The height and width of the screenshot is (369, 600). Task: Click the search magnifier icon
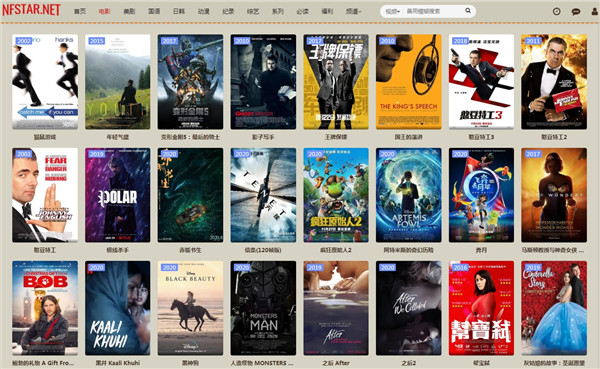pos(468,11)
